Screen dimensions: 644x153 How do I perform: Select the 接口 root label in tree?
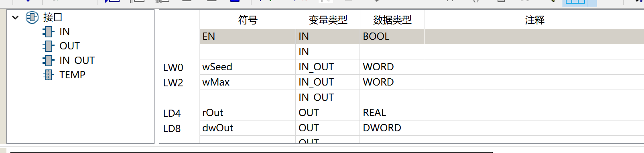tap(53, 18)
